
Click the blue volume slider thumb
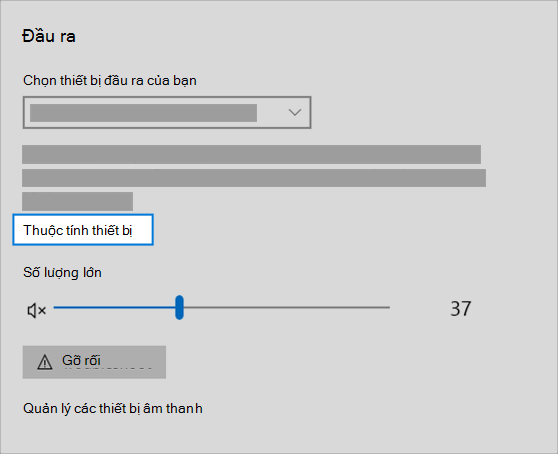coord(179,307)
